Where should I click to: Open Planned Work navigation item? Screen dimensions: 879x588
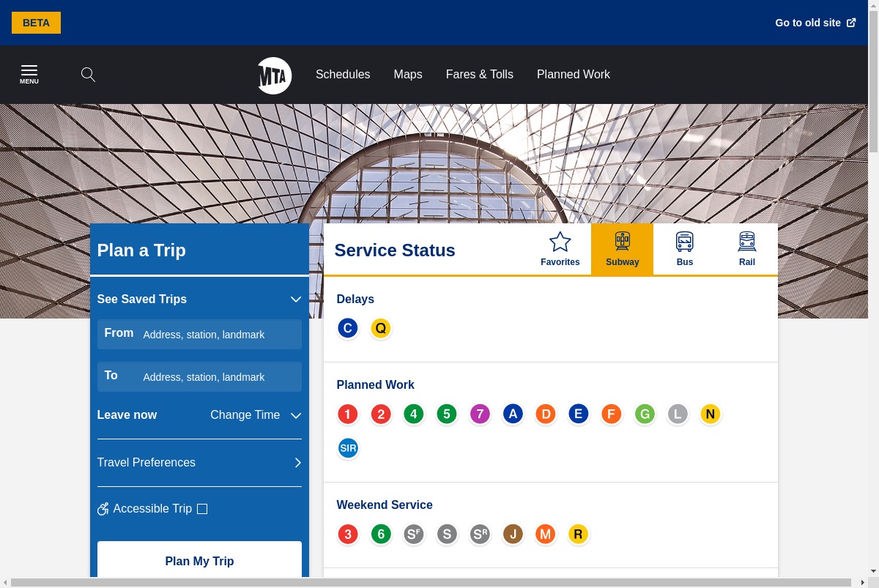(x=574, y=74)
